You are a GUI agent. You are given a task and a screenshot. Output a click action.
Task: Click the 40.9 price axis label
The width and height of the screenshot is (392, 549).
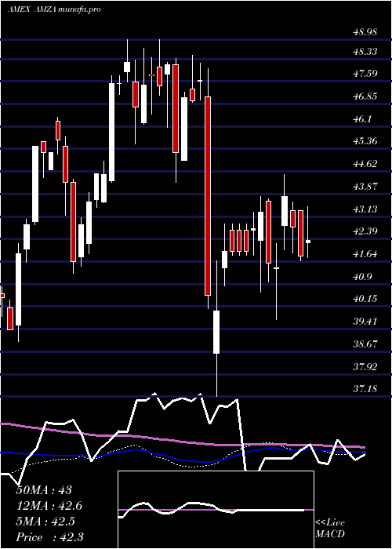[362, 277]
